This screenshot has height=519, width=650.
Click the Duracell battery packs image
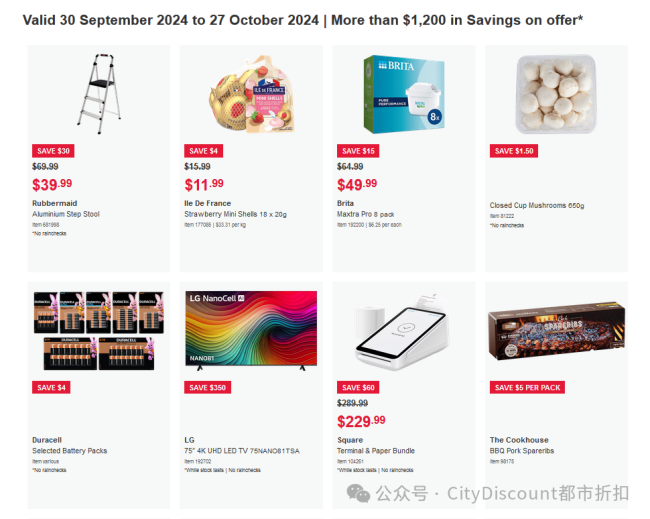click(99, 330)
